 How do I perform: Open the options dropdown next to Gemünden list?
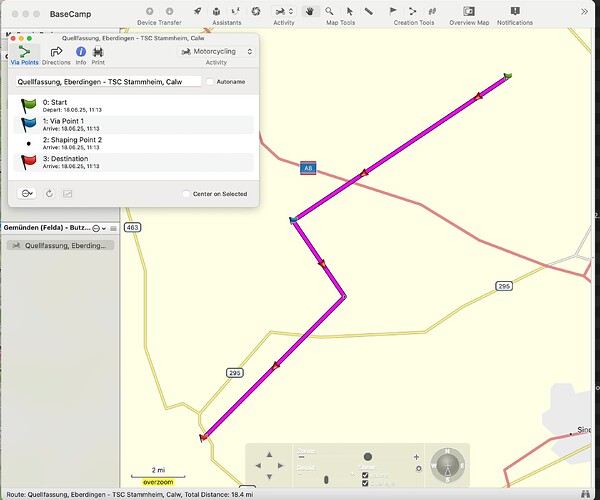[x=99, y=228]
